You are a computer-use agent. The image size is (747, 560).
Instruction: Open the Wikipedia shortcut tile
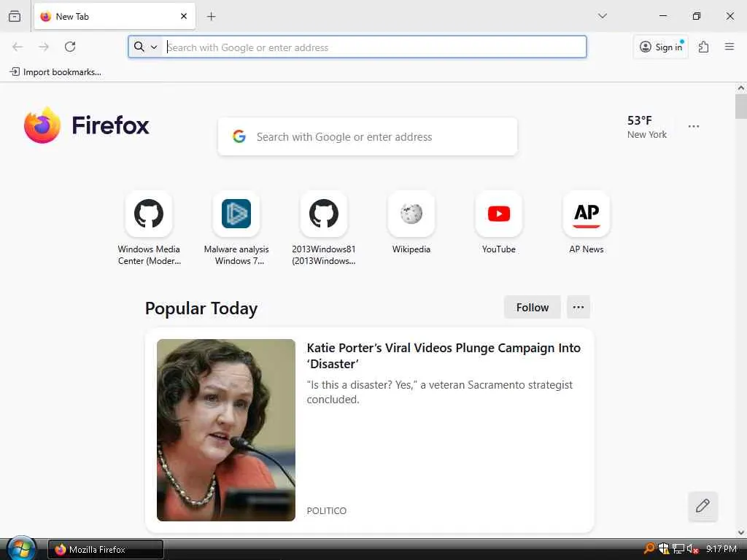tap(411, 223)
